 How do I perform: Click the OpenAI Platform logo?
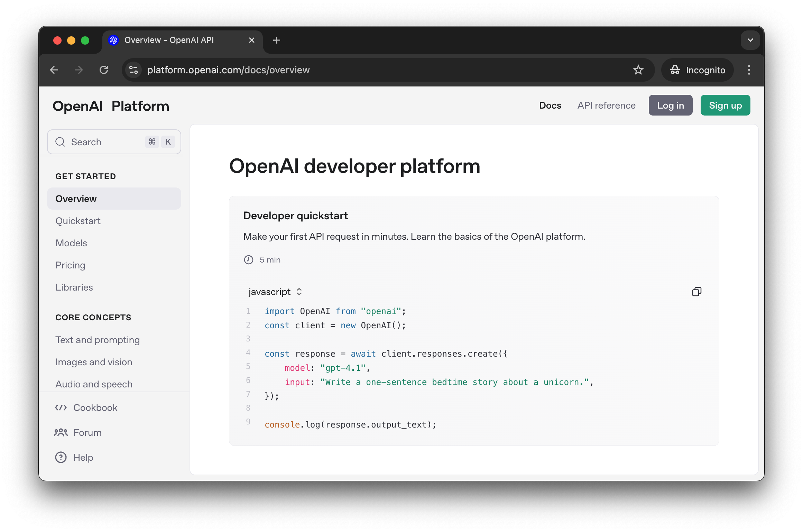coord(111,106)
